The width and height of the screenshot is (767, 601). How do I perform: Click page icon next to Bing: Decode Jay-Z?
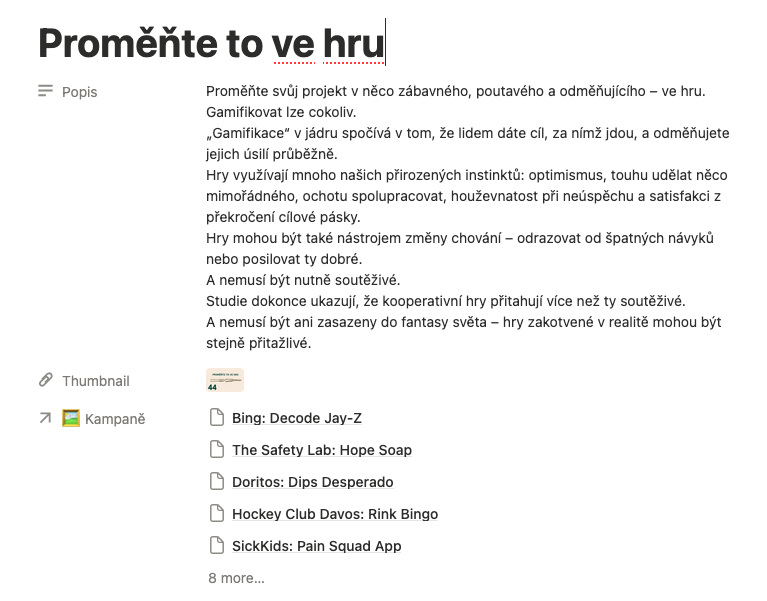(x=217, y=418)
